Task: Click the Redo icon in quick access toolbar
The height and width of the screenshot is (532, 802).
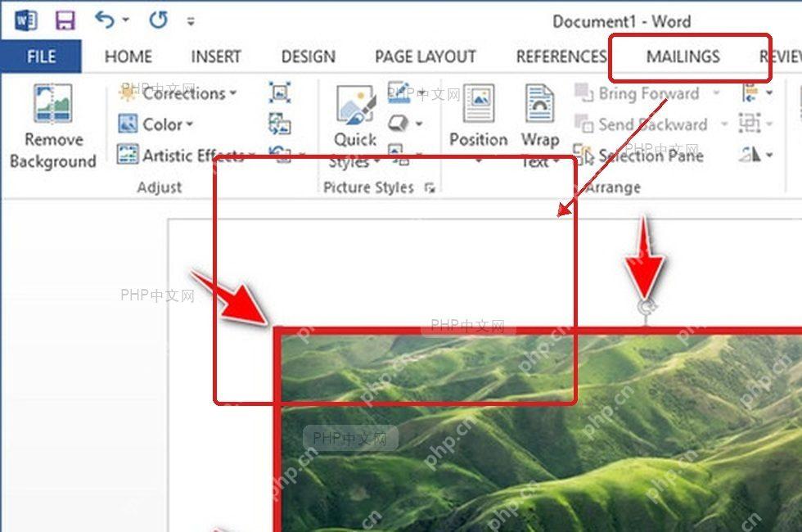Action: click(x=159, y=20)
